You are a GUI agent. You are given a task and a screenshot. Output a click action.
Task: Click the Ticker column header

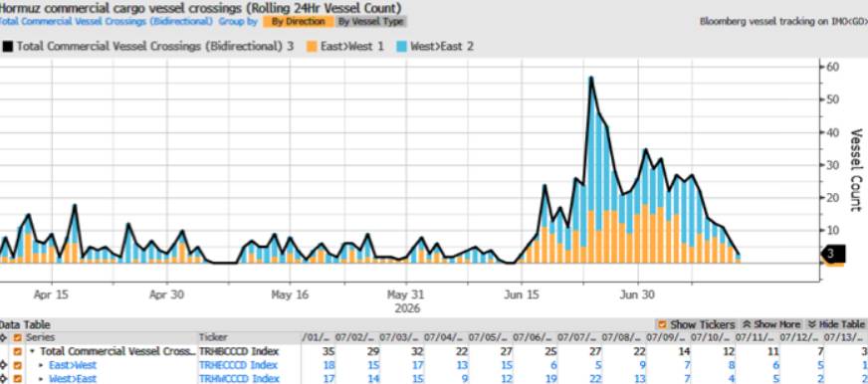(x=213, y=337)
